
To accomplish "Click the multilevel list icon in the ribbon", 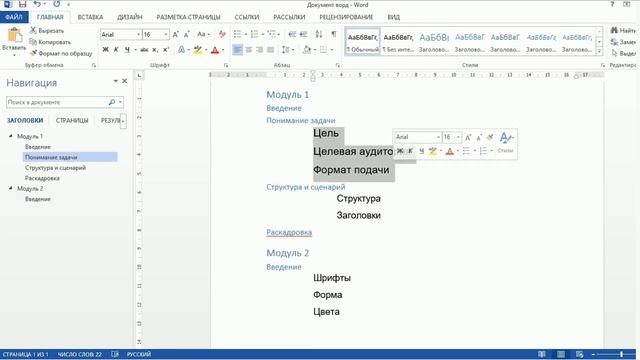I will tap(271, 34).
